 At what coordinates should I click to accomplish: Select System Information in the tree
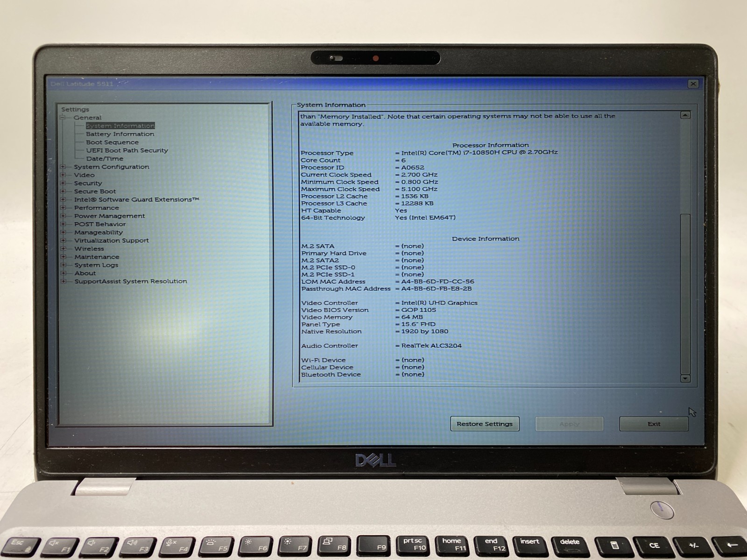(120, 126)
